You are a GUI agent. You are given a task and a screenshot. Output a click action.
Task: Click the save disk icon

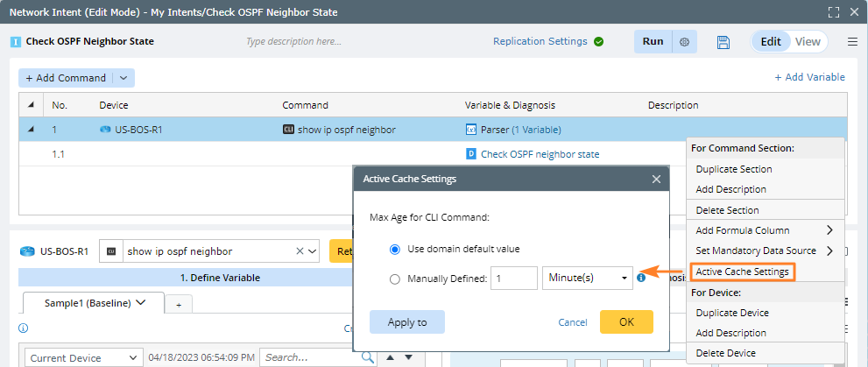coord(723,42)
